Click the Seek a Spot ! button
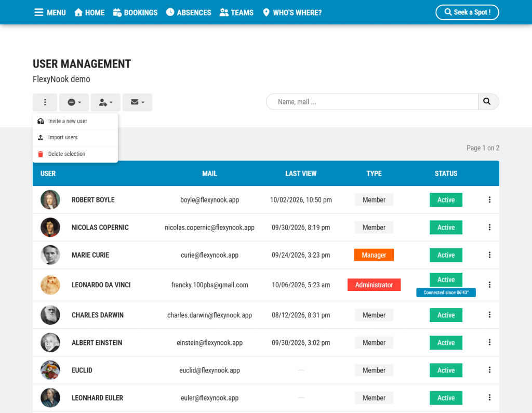The image size is (532, 413). [467, 12]
